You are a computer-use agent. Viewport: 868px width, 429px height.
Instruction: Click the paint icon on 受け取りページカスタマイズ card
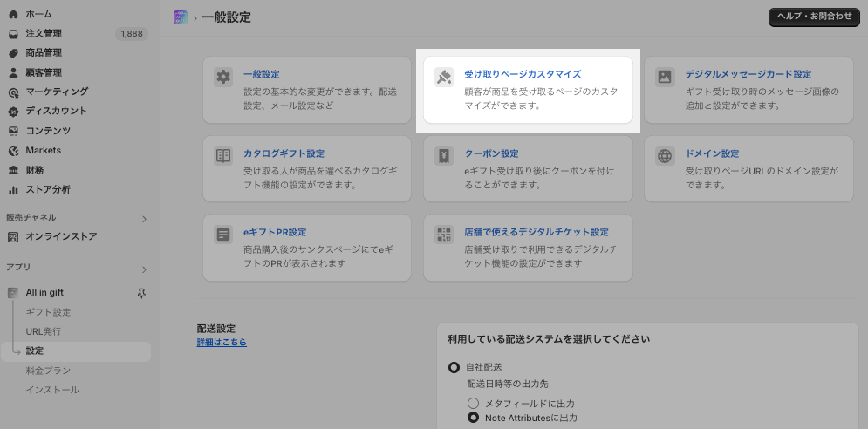click(x=444, y=77)
